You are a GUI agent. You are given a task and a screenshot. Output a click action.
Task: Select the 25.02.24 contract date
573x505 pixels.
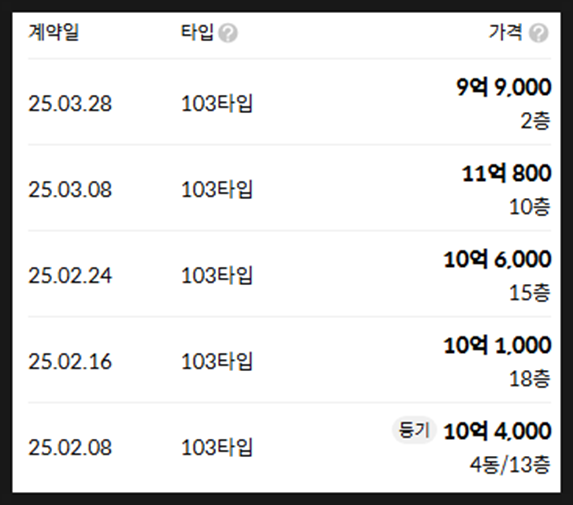pyautogui.click(x=70, y=276)
